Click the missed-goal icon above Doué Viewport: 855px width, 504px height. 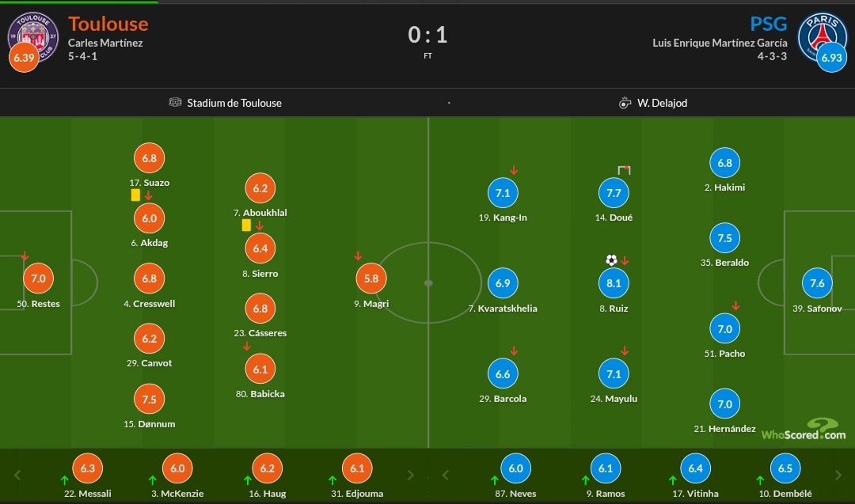pos(624,170)
